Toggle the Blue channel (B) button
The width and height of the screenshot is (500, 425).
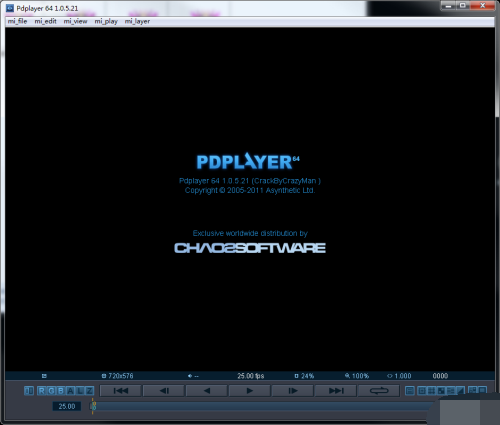click(61, 391)
